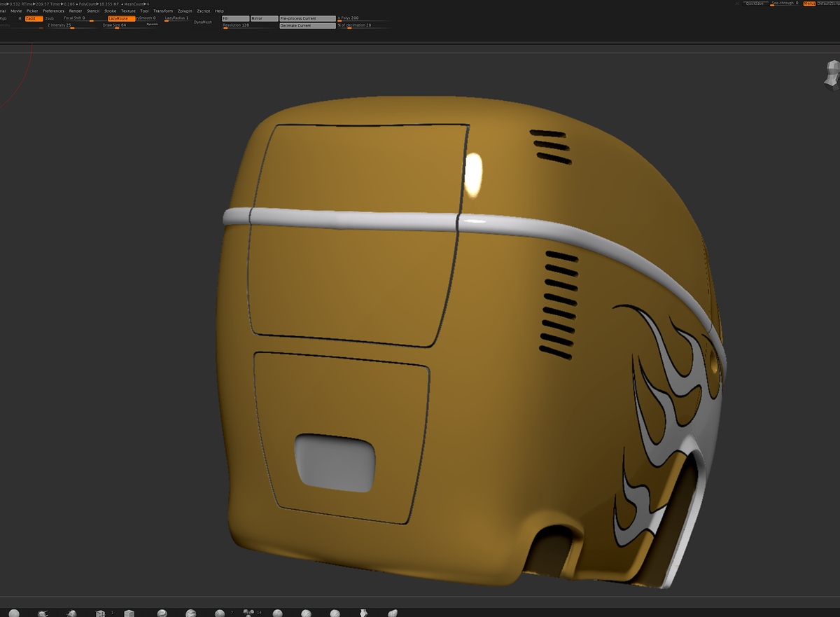Open the Transform menu
This screenshot has width=840, height=617.
tap(163, 11)
